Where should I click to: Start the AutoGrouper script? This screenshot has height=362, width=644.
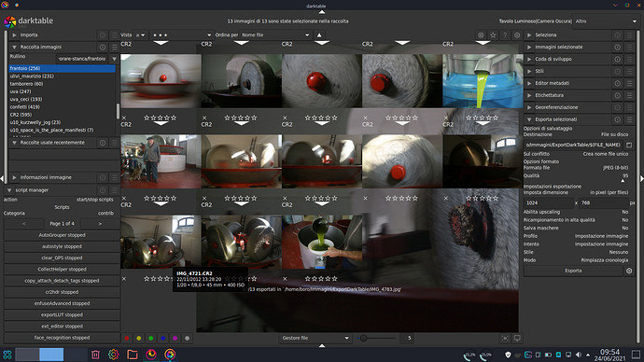[x=62, y=235]
